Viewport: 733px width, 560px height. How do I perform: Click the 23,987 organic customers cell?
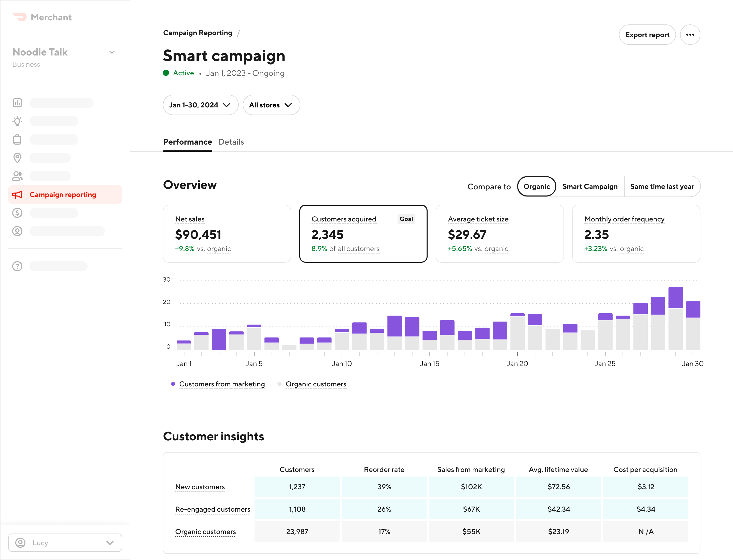(297, 531)
